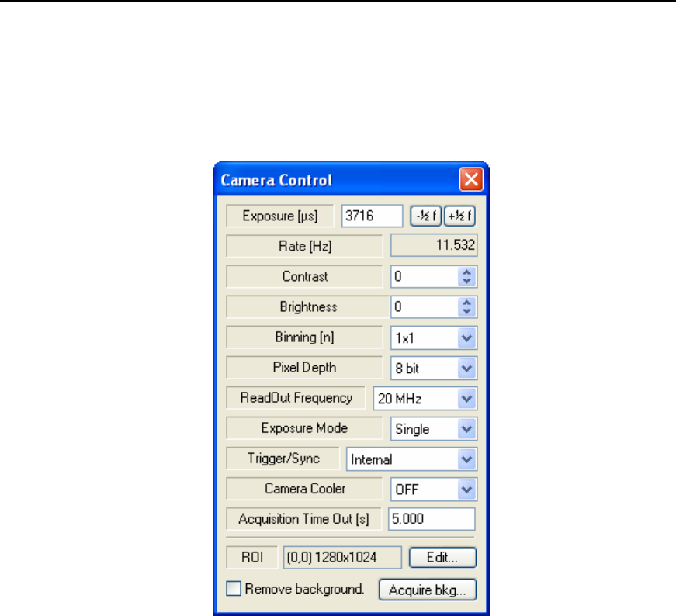Click the minus half f-stop exposure button
The image size is (676, 616).
click(x=425, y=216)
